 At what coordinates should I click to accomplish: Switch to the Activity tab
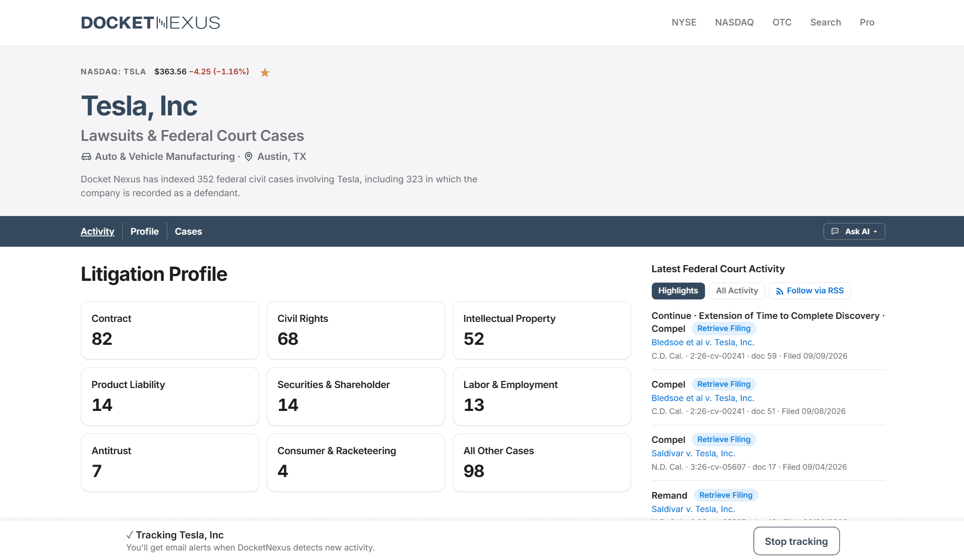point(97,232)
